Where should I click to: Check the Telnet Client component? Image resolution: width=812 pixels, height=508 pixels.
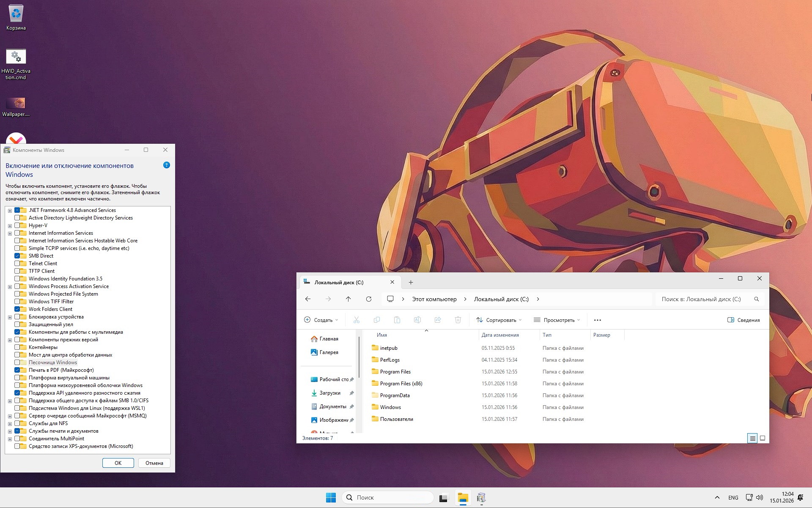tap(17, 263)
